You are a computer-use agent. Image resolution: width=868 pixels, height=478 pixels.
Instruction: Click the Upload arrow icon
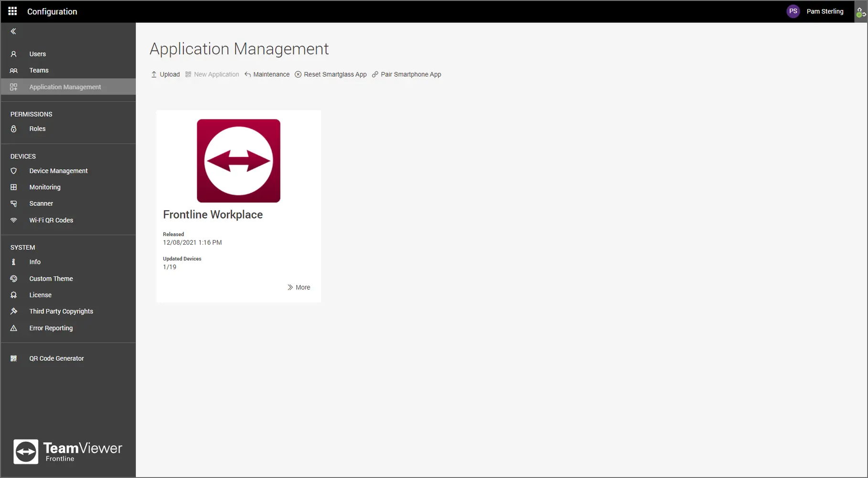click(x=154, y=74)
